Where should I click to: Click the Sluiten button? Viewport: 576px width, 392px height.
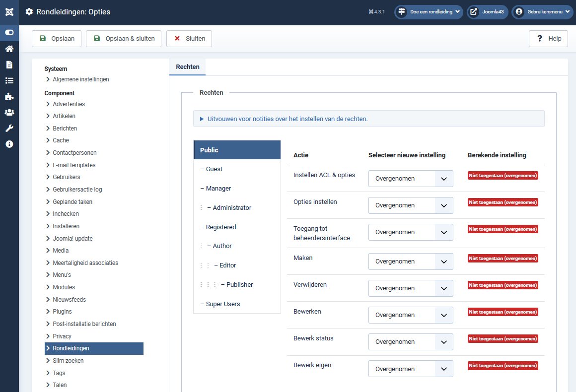point(189,39)
